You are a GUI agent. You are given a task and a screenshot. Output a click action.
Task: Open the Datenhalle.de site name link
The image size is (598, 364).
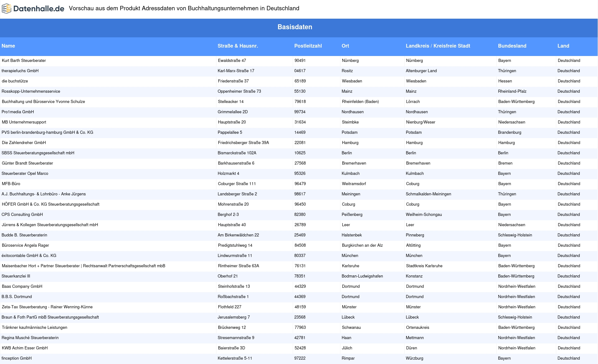(39, 9)
